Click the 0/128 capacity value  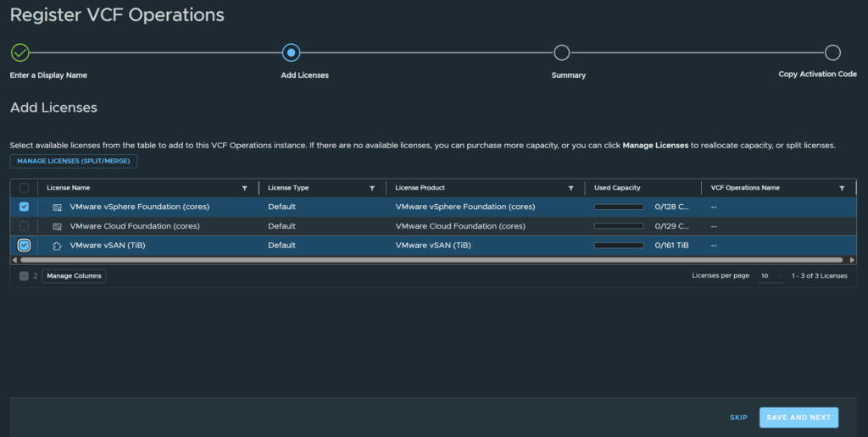671,207
